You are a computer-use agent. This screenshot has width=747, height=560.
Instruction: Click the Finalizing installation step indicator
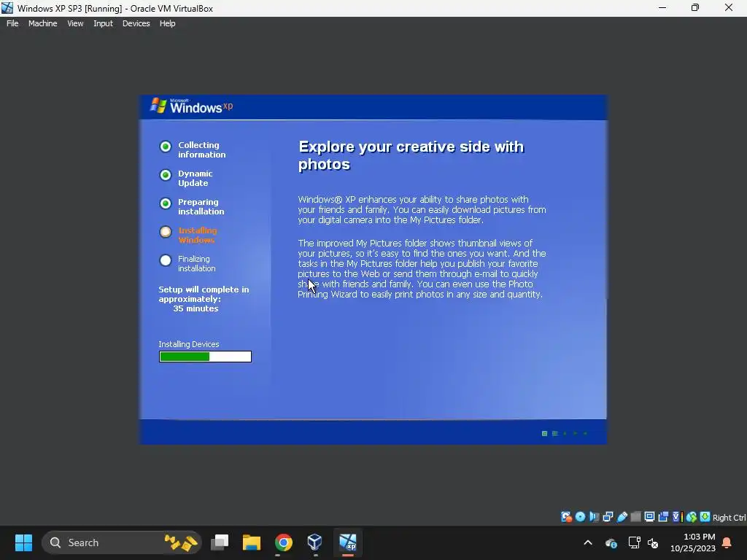tap(166, 260)
